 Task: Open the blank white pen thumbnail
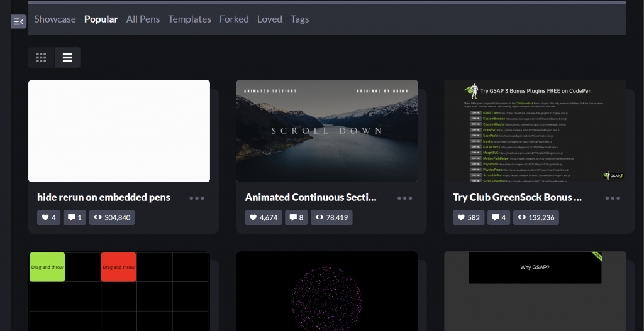[119, 131]
